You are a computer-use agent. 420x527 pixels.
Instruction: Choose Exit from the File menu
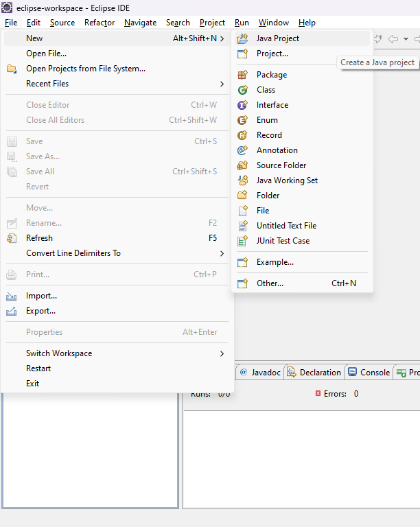(116, 384)
